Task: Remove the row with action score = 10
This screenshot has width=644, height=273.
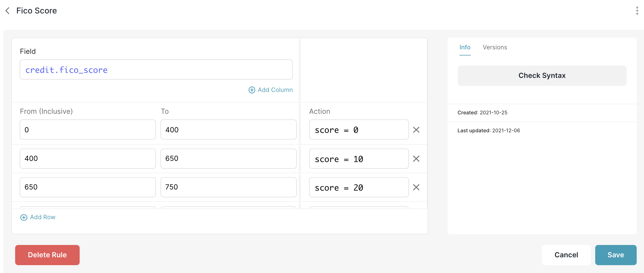Action: pyautogui.click(x=416, y=159)
